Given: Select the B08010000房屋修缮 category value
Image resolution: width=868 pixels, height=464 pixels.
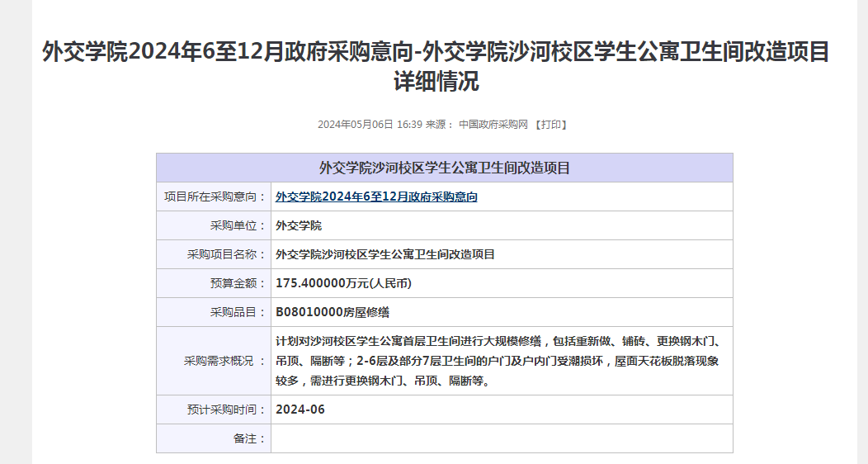Looking at the screenshot, I should point(333,312).
